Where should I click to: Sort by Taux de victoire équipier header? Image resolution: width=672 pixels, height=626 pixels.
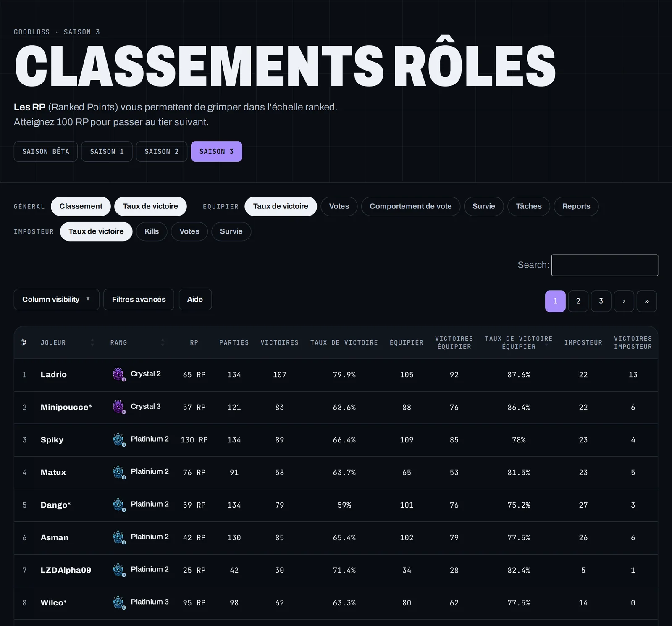click(519, 342)
